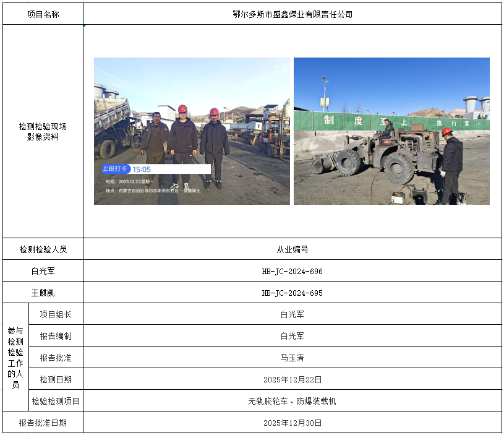Select the 从业编号 header cell
This screenshot has height=435, width=504.
coord(292,249)
